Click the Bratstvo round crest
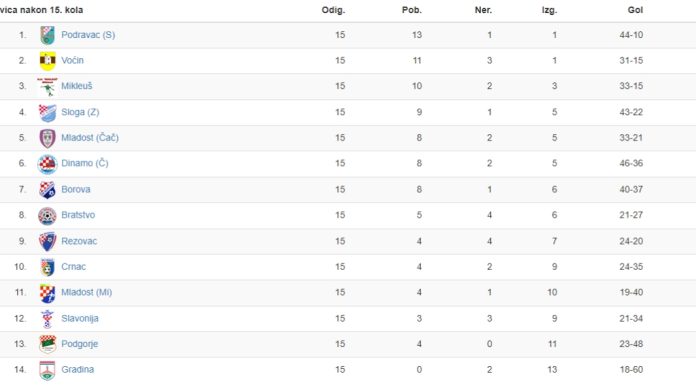696x385 pixels. 47,215
